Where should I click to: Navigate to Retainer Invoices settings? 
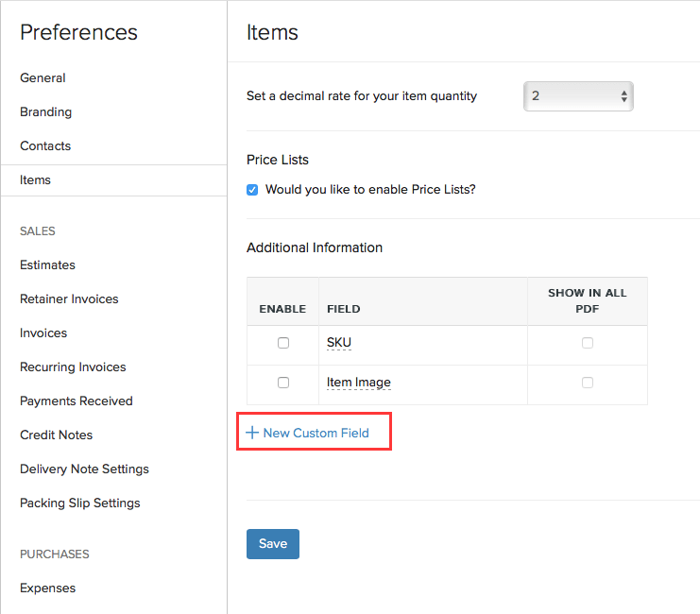(69, 298)
